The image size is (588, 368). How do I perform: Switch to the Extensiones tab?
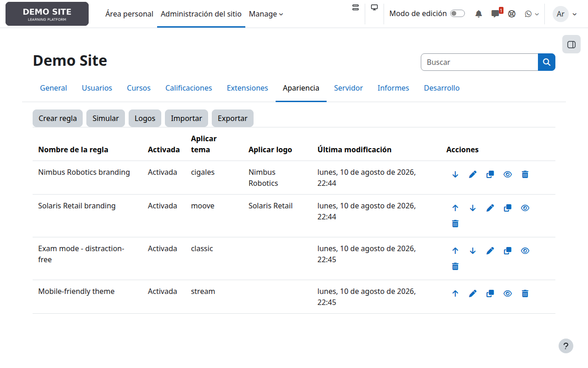[248, 88]
